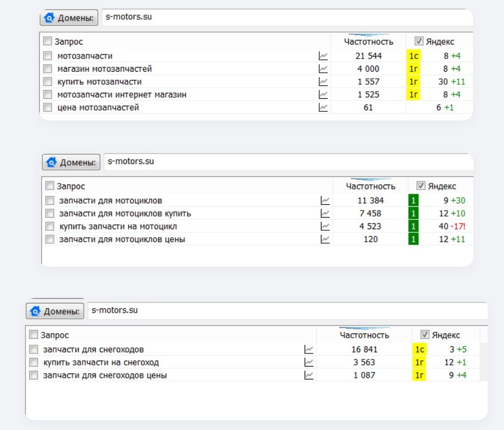The width and height of the screenshot is (504, 430).
Task: Toggle select-all Запрос checkbox in first table
Action: pyautogui.click(x=48, y=41)
